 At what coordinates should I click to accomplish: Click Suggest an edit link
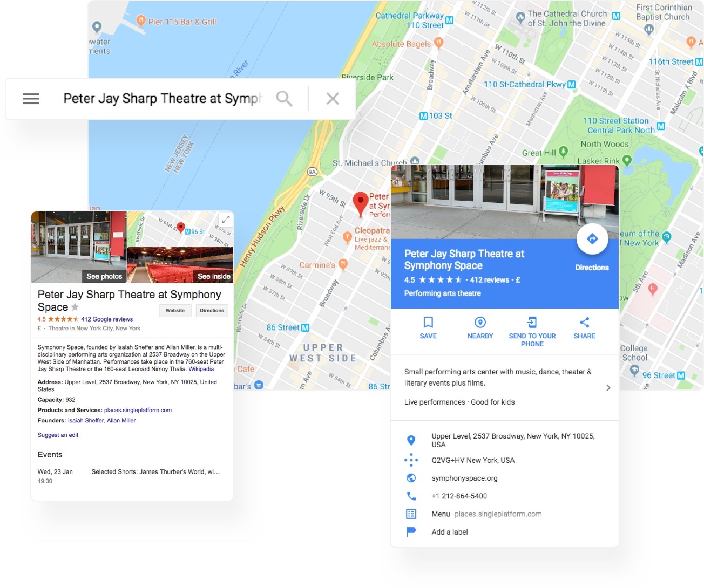coord(58,435)
